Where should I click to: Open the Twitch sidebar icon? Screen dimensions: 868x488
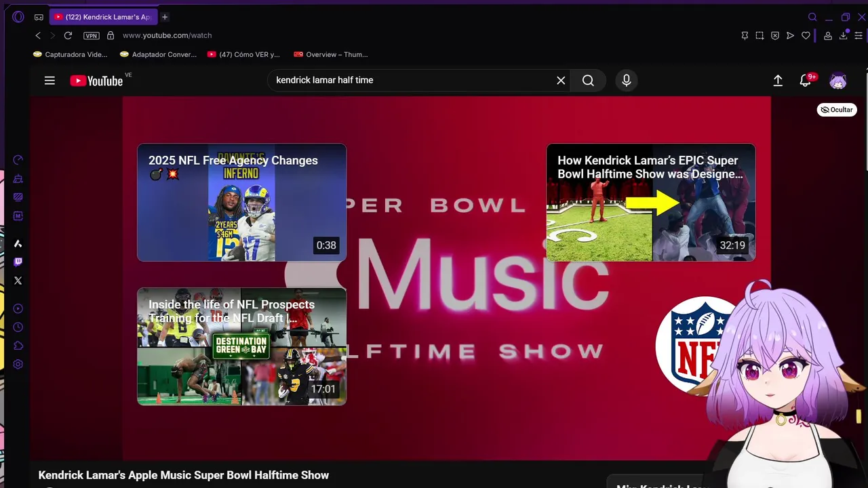pos(18,262)
